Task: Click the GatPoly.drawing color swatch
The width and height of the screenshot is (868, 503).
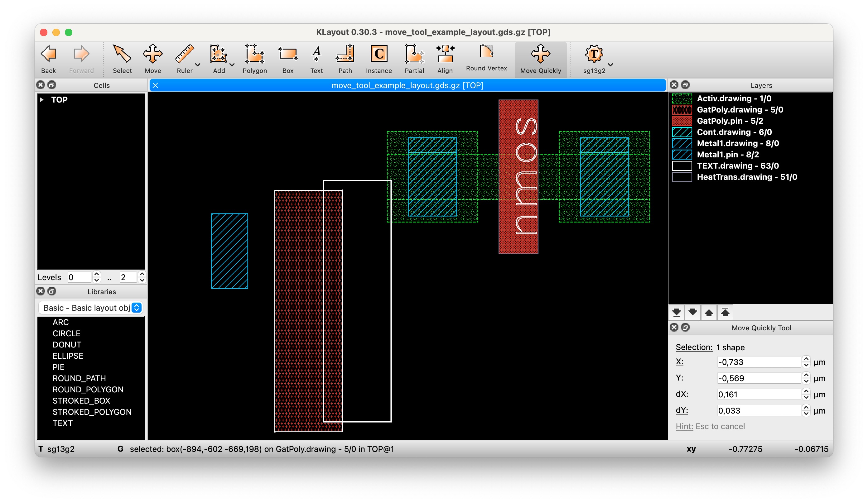Action: click(x=682, y=110)
